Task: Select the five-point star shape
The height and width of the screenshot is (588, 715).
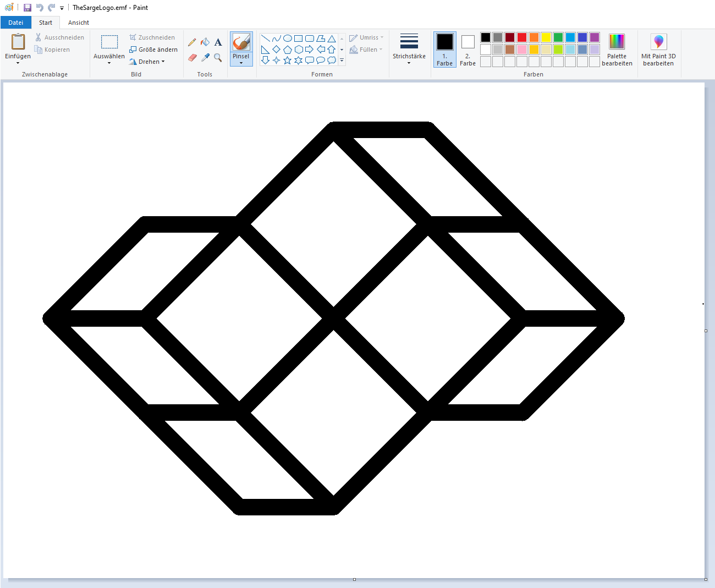Action: [x=287, y=61]
